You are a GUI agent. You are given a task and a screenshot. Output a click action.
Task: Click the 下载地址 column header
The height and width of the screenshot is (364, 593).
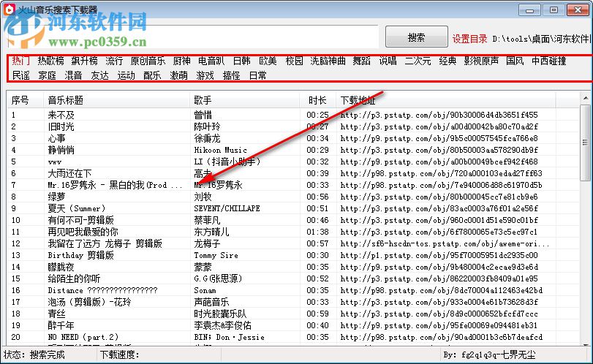[446, 100]
